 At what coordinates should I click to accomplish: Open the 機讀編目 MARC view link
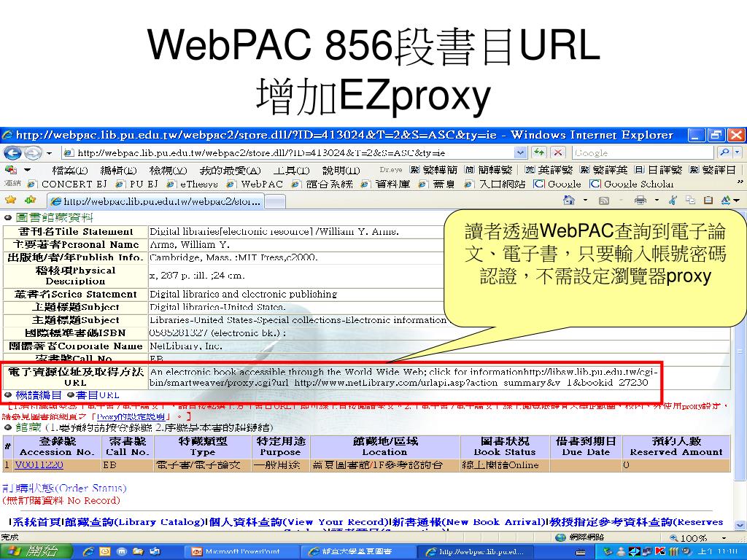[39, 395]
